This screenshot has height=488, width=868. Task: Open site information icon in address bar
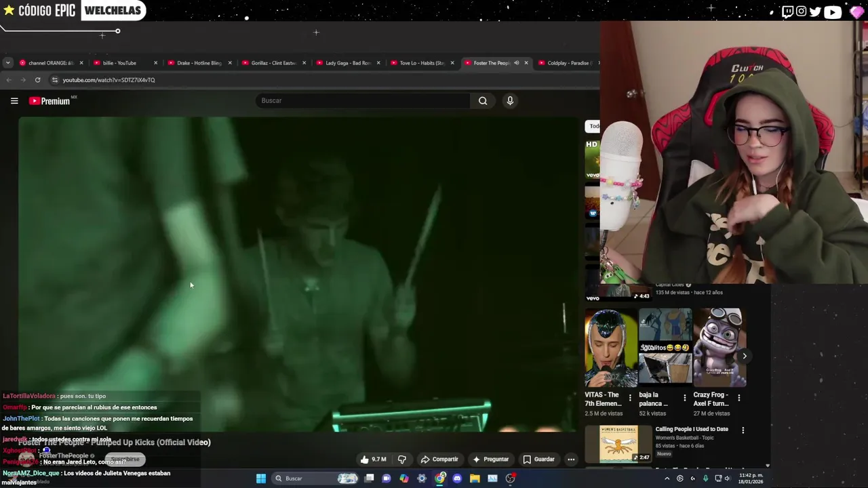click(x=55, y=80)
